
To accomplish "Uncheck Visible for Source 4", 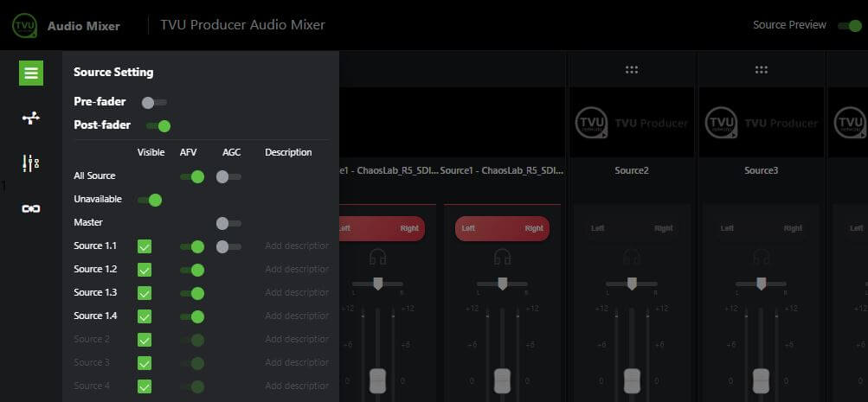I will [x=145, y=386].
